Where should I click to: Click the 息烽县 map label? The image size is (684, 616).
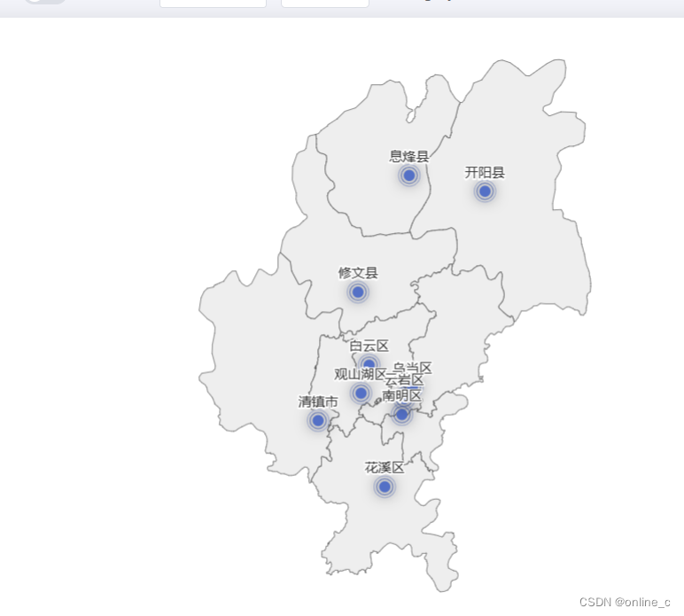coord(408,156)
